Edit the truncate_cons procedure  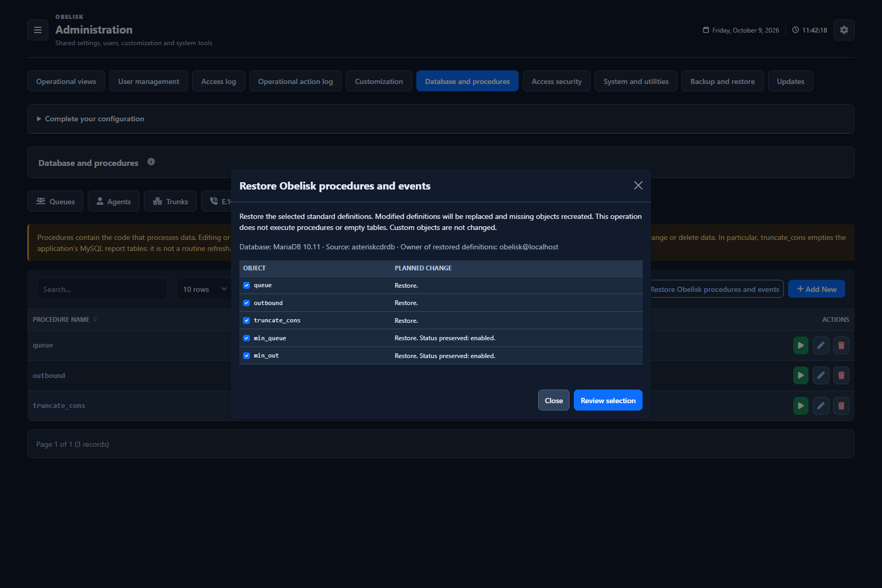point(821,406)
